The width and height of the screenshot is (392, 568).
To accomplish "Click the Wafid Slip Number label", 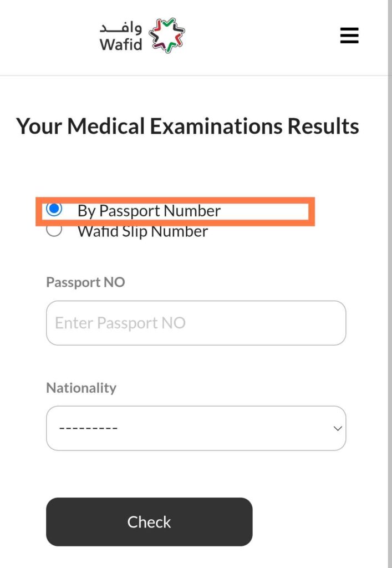I will point(142,232).
